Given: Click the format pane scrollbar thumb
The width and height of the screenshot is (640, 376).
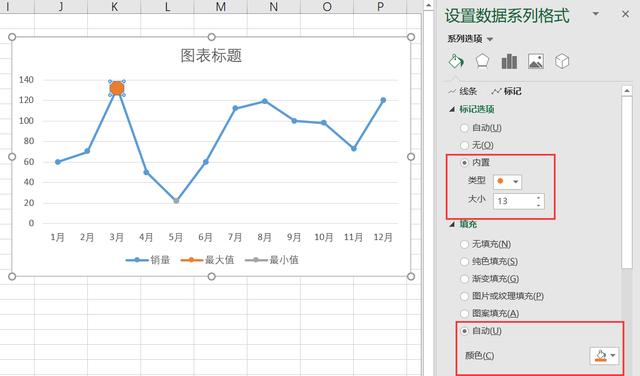Looking at the screenshot, I should click(x=627, y=182).
